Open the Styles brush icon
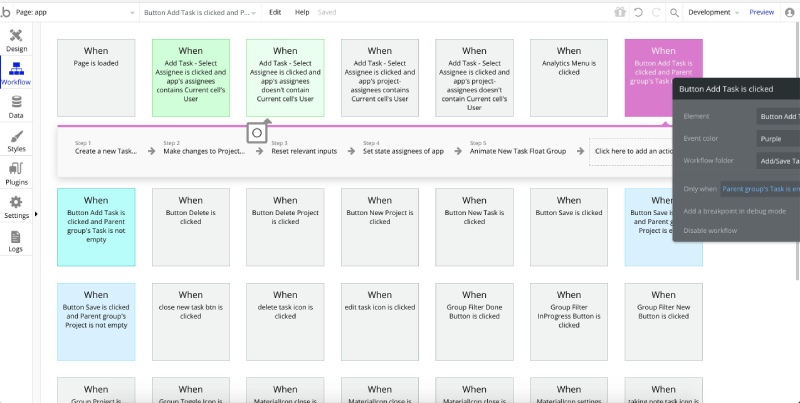This screenshot has height=403, width=800. pos(16,136)
